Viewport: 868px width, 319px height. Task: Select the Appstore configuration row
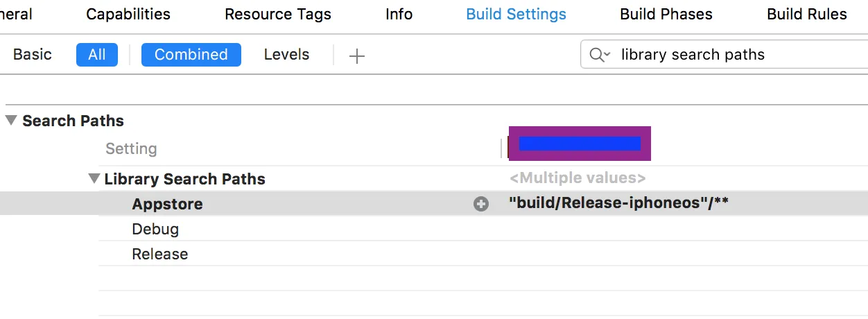click(x=167, y=204)
